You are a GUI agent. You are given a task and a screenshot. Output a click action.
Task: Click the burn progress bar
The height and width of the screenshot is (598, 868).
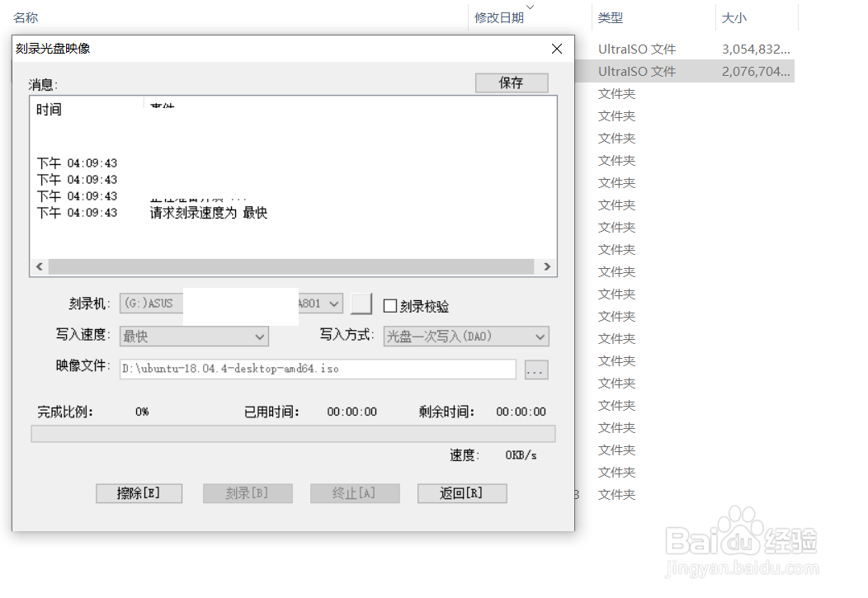pos(294,434)
